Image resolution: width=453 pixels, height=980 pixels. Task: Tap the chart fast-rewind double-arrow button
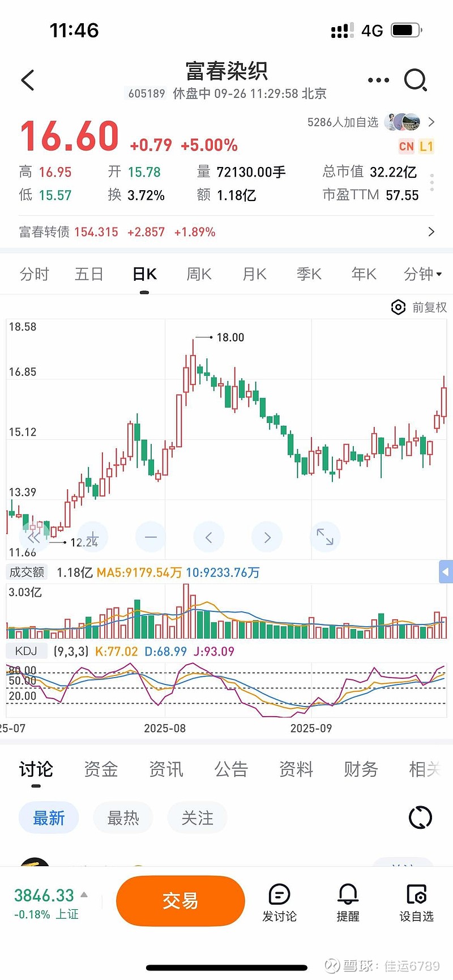point(34,537)
